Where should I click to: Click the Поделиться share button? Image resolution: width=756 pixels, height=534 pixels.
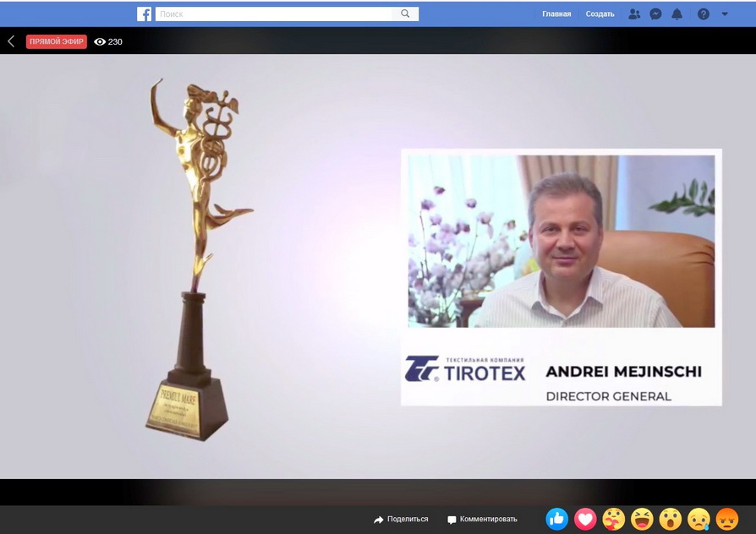(401, 520)
